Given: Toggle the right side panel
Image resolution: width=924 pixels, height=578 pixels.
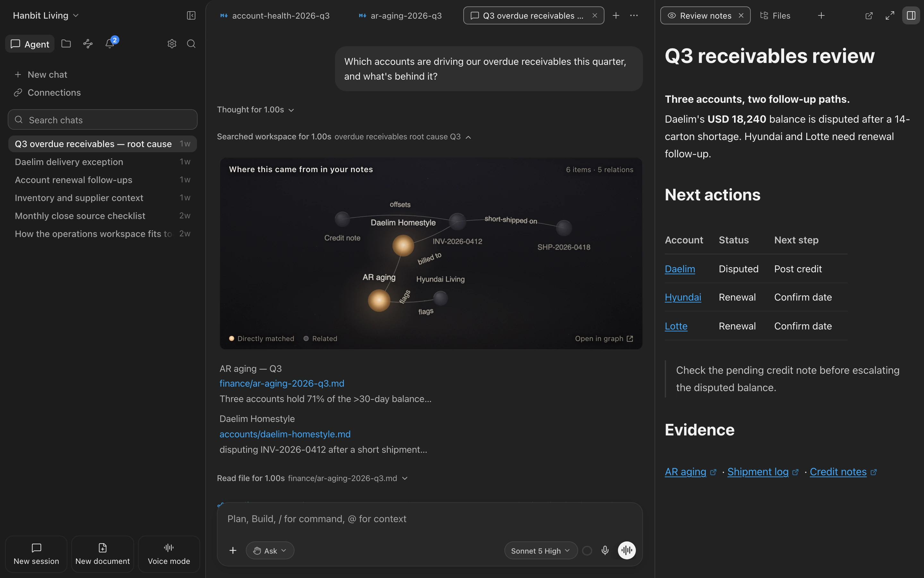Looking at the screenshot, I should 911,16.
